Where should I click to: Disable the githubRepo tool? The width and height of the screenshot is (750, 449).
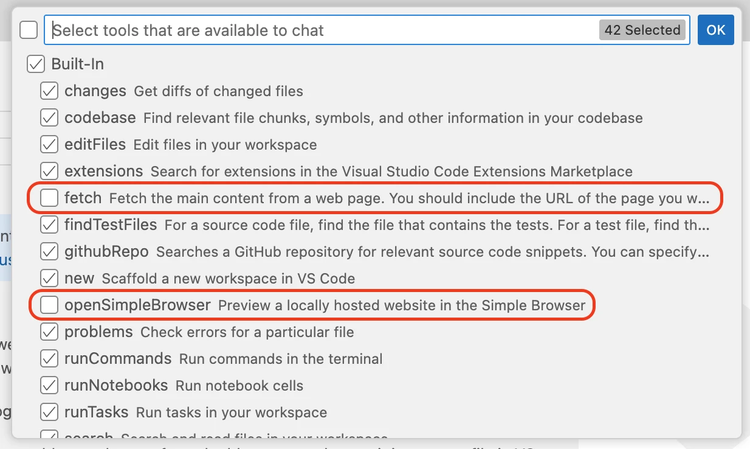click(49, 251)
